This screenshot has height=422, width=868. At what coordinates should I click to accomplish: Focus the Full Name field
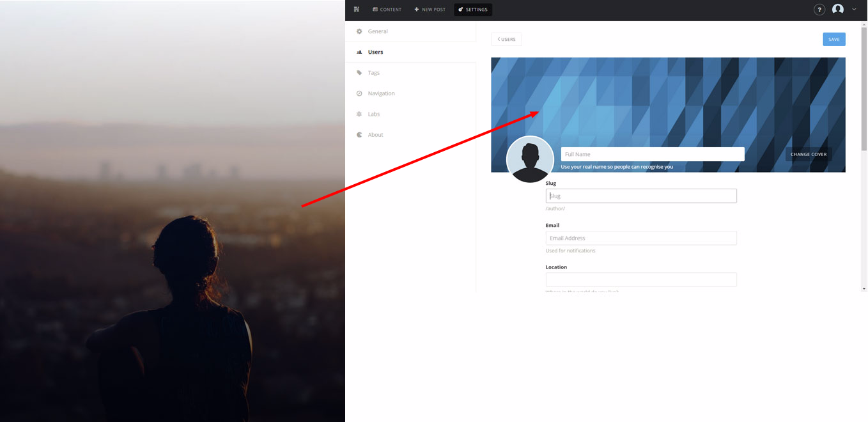click(x=653, y=154)
